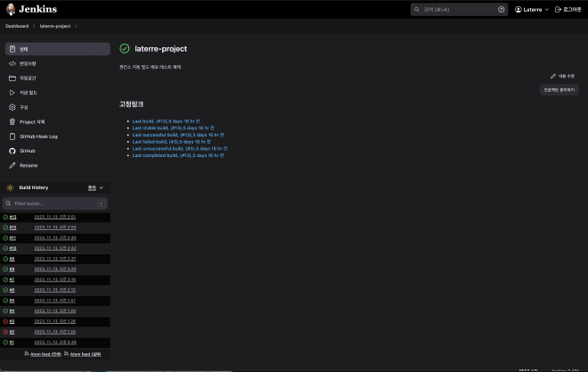The width and height of the screenshot is (588, 372).
Task: Open the second Atom feed link
Action: [x=86, y=354]
